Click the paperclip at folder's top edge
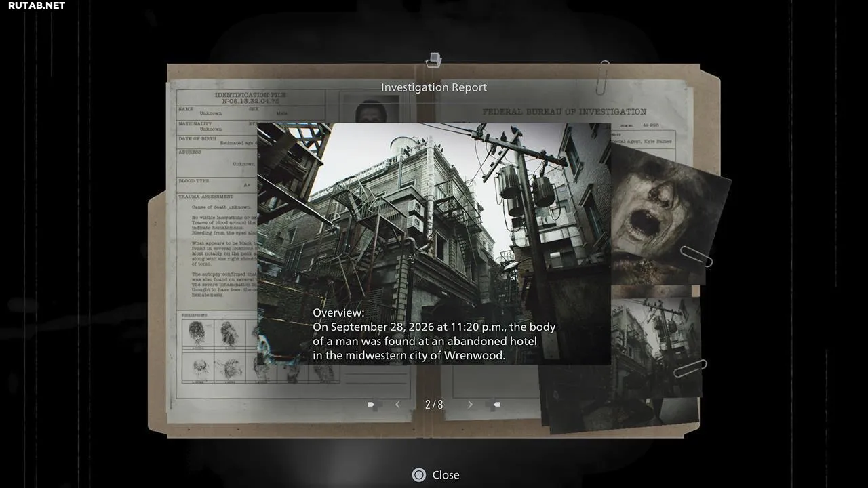Screen dimensions: 868x488 click(604, 76)
